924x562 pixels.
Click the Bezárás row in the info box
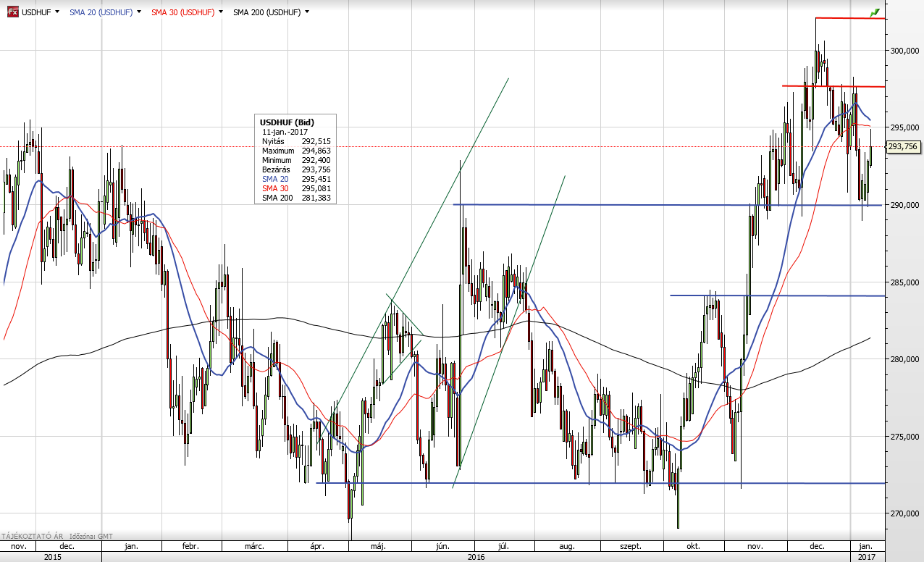(x=296, y=169)
